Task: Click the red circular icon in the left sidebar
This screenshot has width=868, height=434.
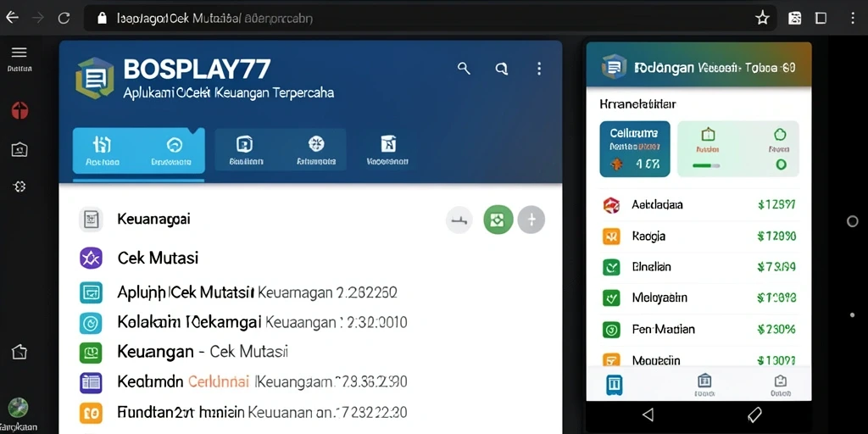Action: coord(19,111)
